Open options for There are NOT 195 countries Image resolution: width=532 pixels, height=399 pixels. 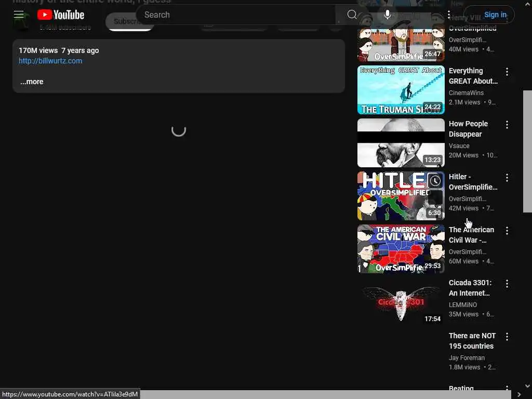pyautogui.click(x=507, y=337)
